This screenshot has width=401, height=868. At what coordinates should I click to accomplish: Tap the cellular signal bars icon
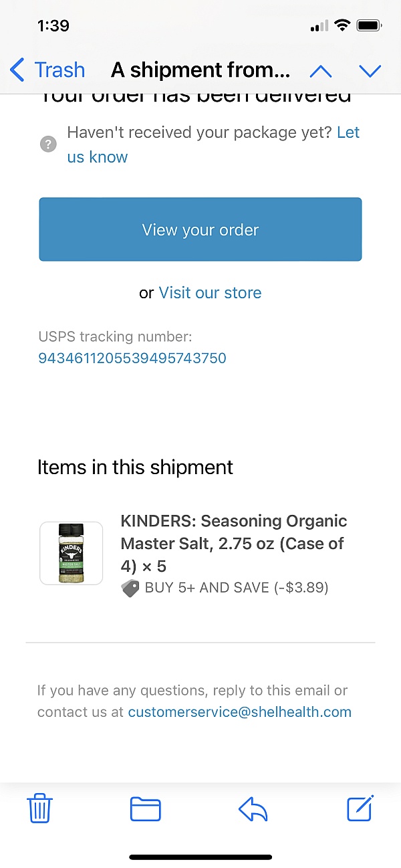click(x=319, y=27)
